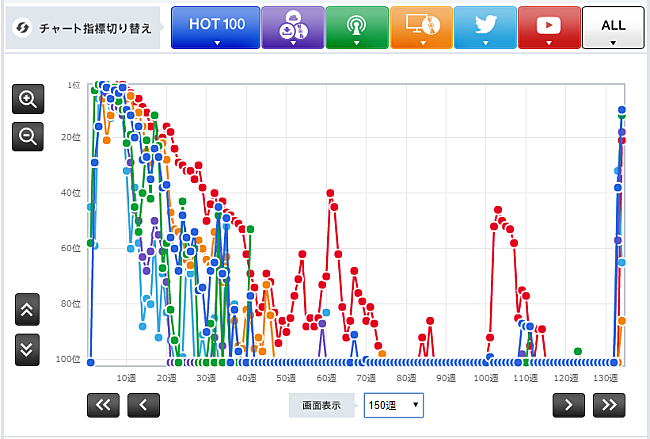Click the 40位 axis label

click(x=71, y=193)
